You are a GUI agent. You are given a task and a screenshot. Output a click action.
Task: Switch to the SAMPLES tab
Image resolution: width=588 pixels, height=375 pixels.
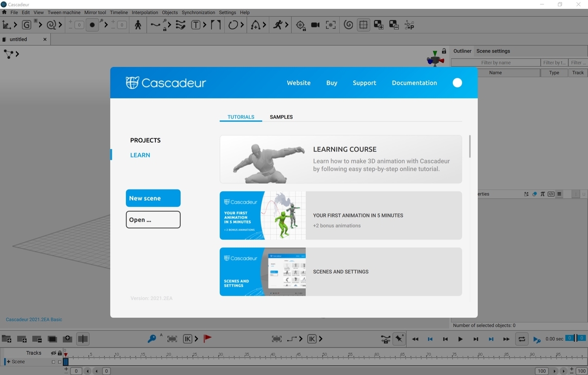pos(281,117)
